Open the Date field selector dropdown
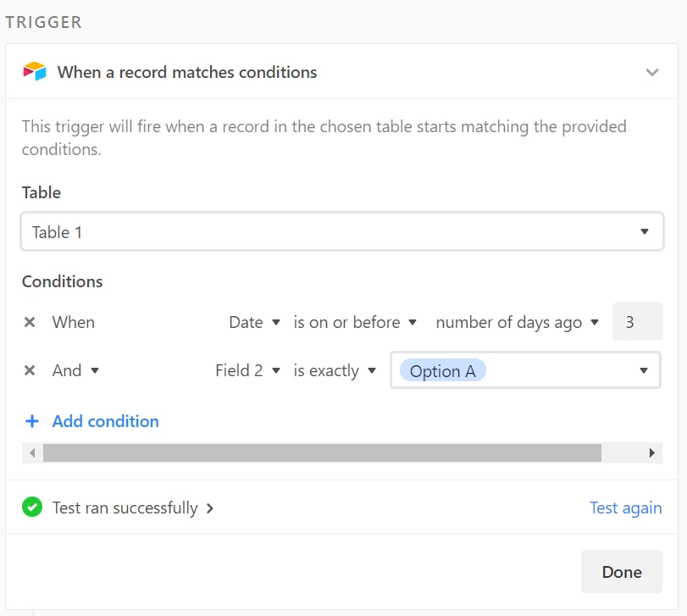This screenshot has width=687, height=616. 254,323
